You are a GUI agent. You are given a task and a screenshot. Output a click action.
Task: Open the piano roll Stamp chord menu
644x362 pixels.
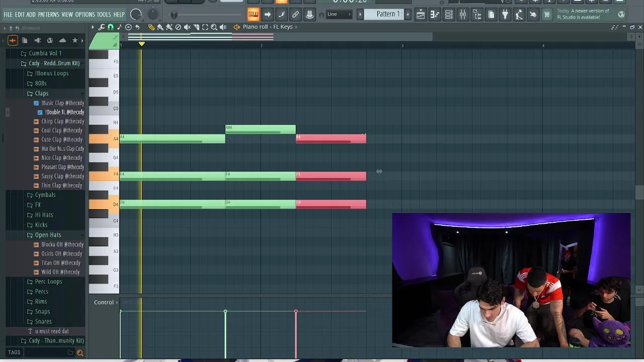pos(128,27)
